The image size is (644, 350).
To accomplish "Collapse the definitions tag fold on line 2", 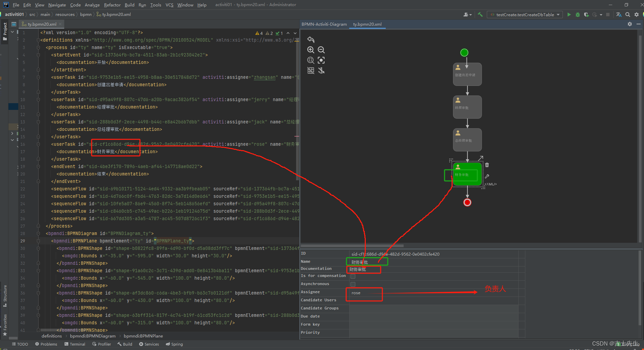I will tap(38, 40).
